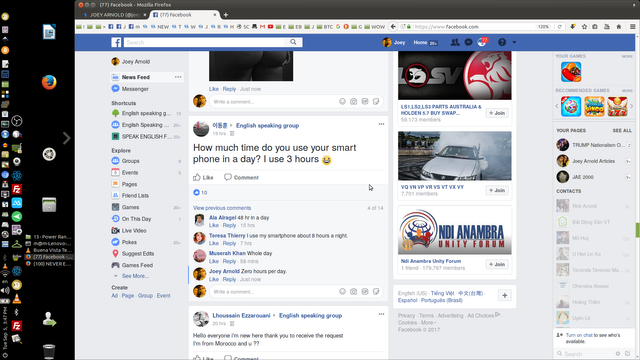Click the Facebook logo in header

point(116,42)
